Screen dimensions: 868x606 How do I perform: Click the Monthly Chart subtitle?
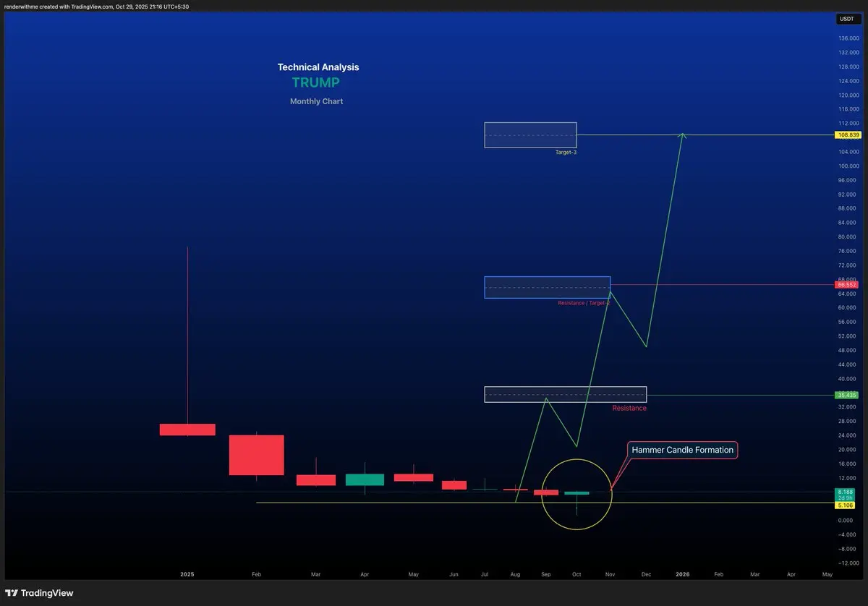point(316,101)
